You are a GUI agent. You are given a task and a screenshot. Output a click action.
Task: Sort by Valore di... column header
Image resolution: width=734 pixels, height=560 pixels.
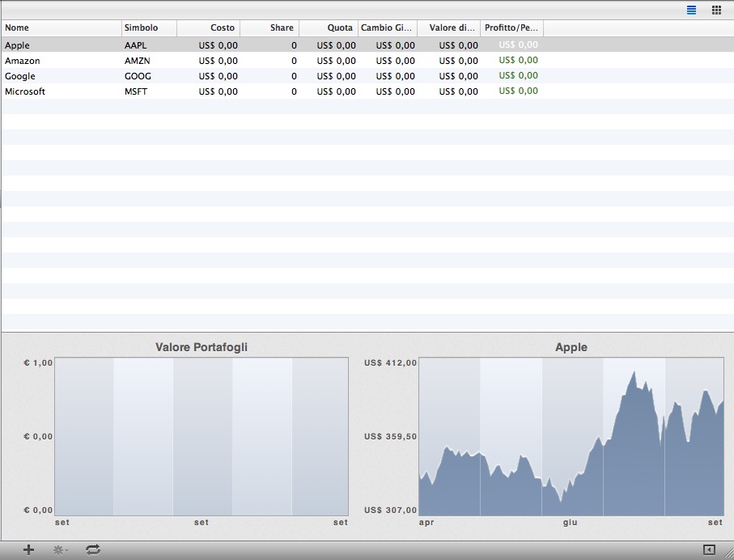[x=449, y=28]
